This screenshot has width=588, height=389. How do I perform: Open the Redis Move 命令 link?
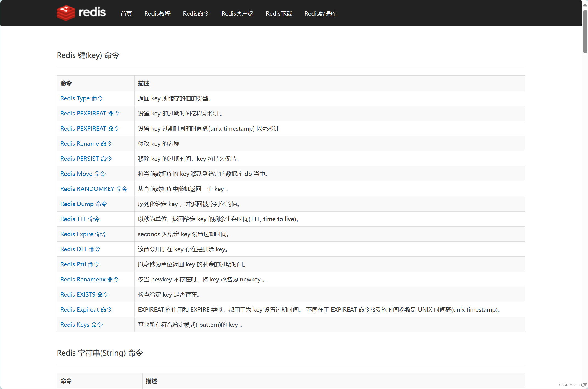(x=83, y=174)
